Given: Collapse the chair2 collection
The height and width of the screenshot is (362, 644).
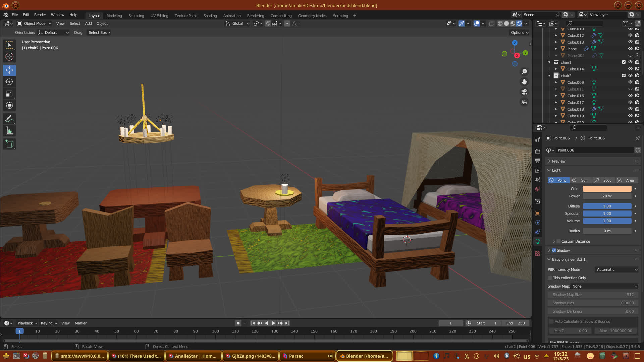Looking at the screenshot, I should (549, 76).
